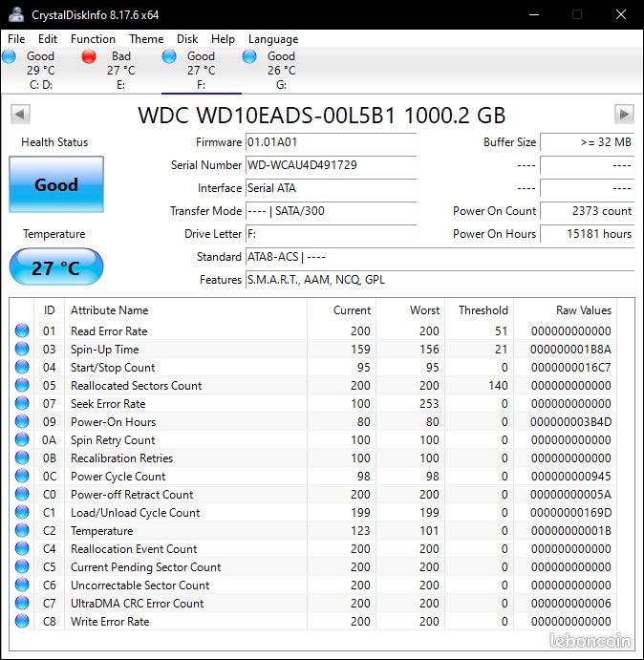
Task: Click the Buffer Size value
Action: pos(587,142)
